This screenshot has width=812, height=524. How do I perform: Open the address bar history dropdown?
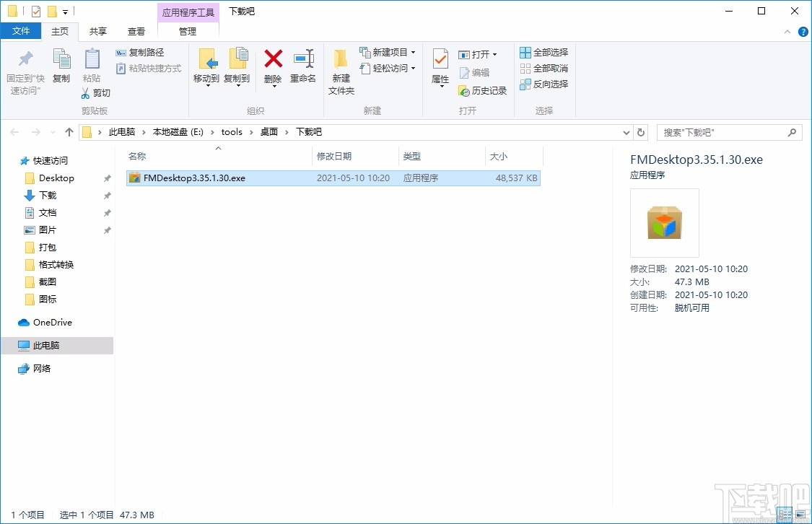click(626, 132)
